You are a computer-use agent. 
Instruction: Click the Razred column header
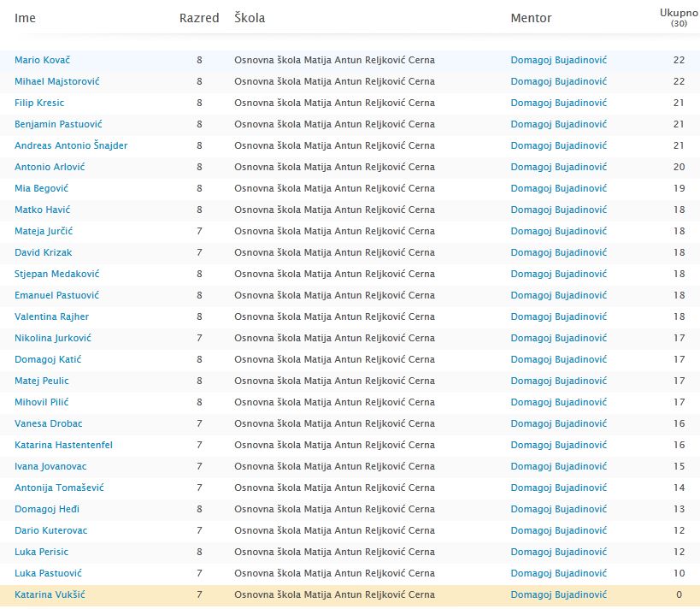(x=199, y=18)
